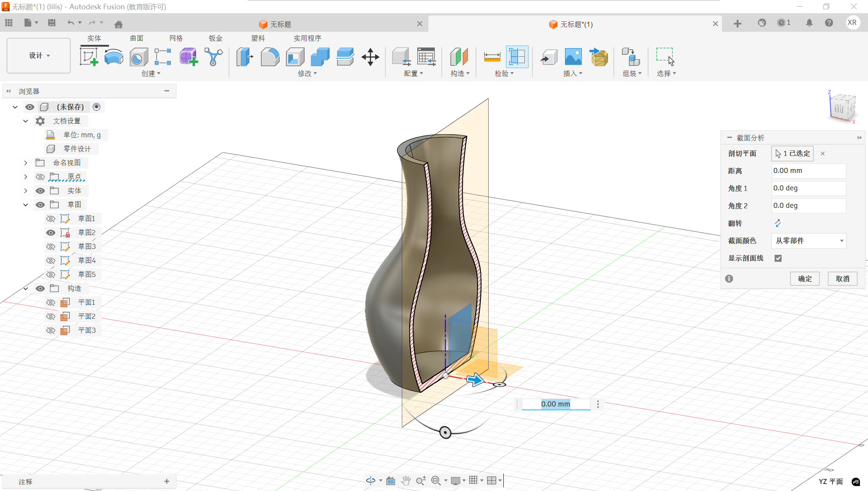Show hidden 草图1 sketch
Screen dimensions: 868x491
50,219
